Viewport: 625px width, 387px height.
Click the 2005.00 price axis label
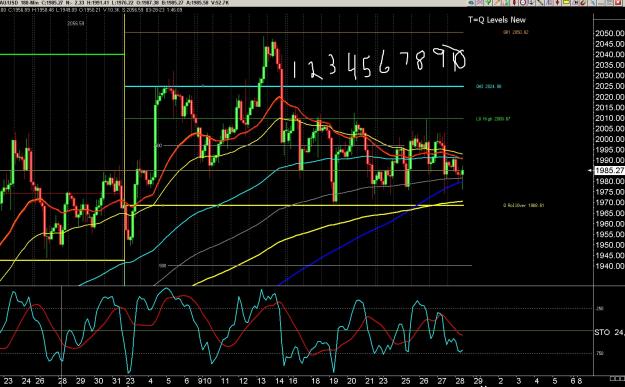609,129
